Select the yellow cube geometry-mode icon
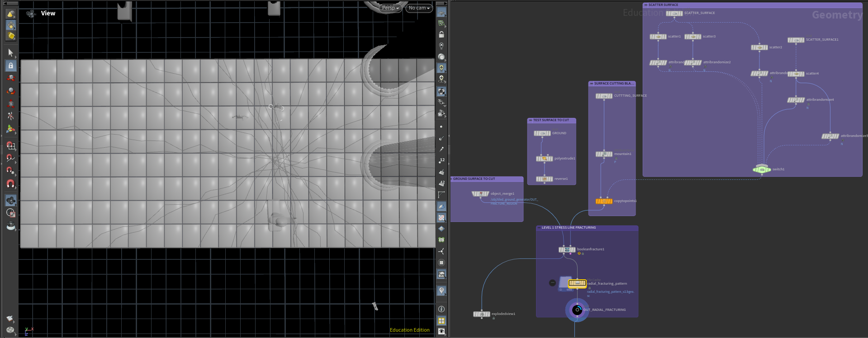868x338 pixels. click(x=11, y=36)
